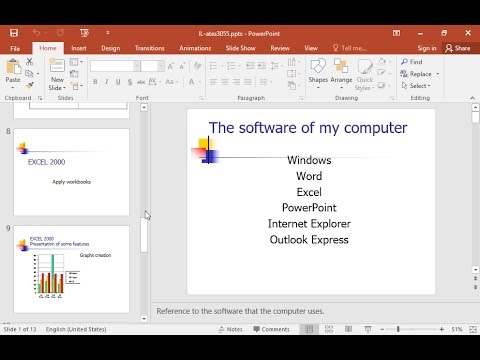Viewport: 480px width, 360px height.
Task: Click the zoom slider handle
Action: 398,329
